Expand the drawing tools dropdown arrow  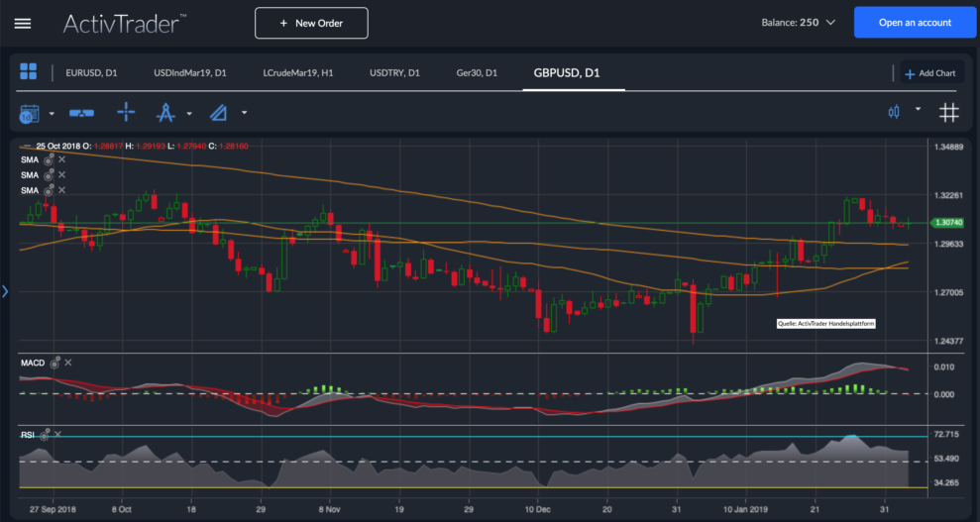click(x=245, y=113)
